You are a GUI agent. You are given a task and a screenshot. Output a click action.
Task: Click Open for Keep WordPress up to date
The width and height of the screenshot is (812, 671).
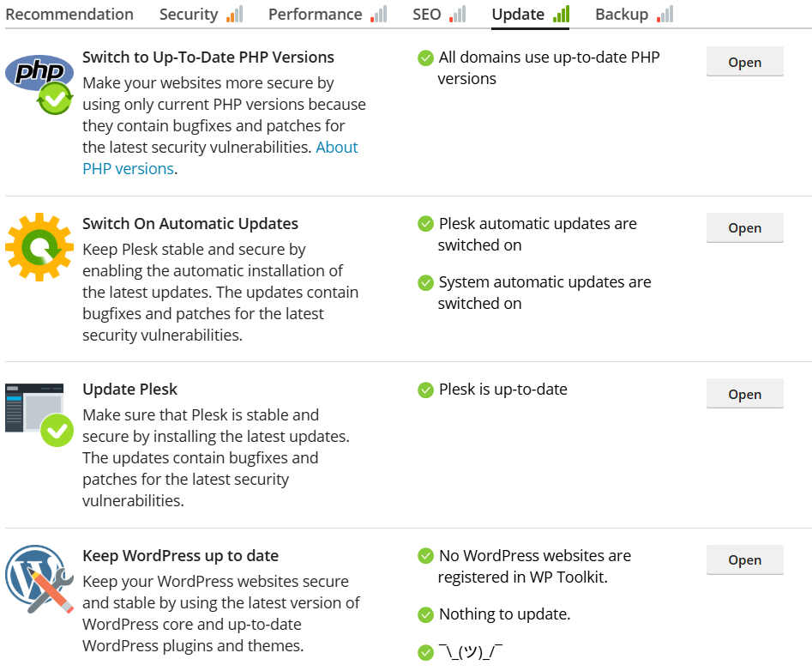click(x=744, y=559)
